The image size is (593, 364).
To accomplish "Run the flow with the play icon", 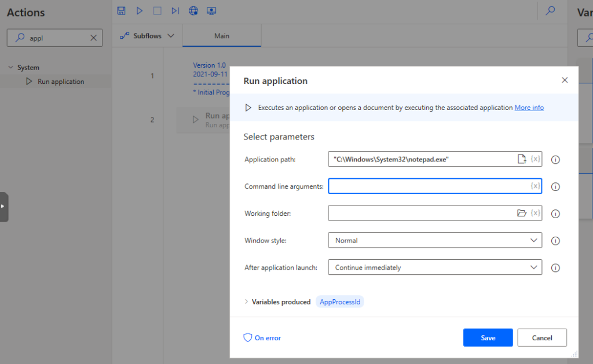I will 140,10.
